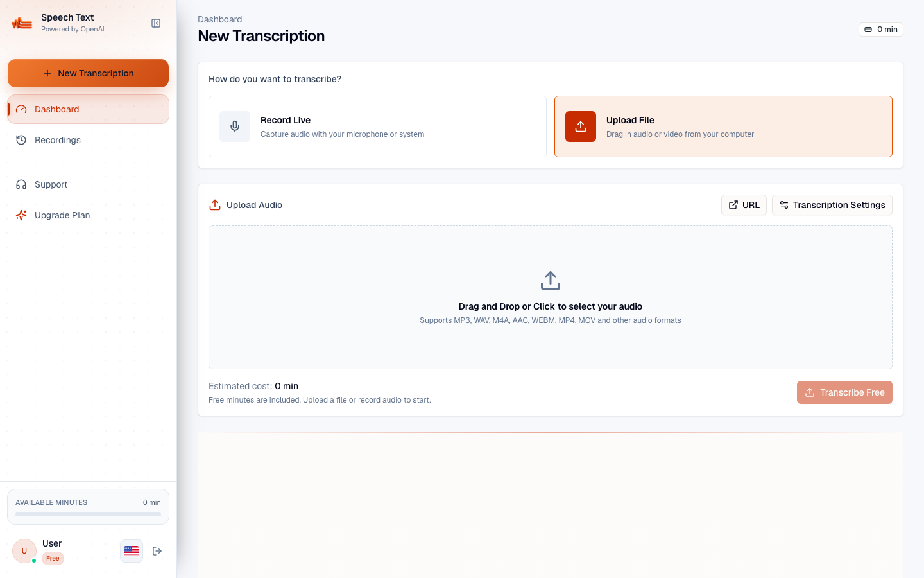Open Upgrade Plan from the sidebar

coord(89,215)
